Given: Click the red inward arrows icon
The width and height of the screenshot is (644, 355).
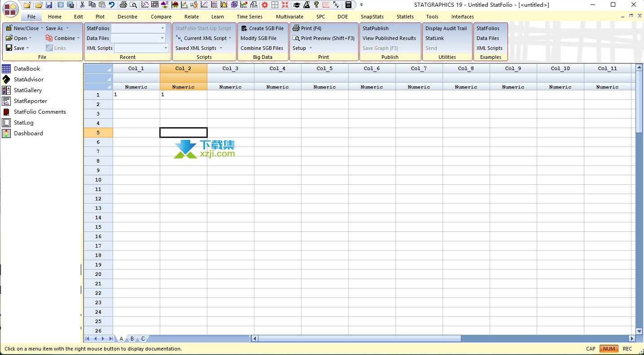Looking at the screenshot, I should coord(285,5).
